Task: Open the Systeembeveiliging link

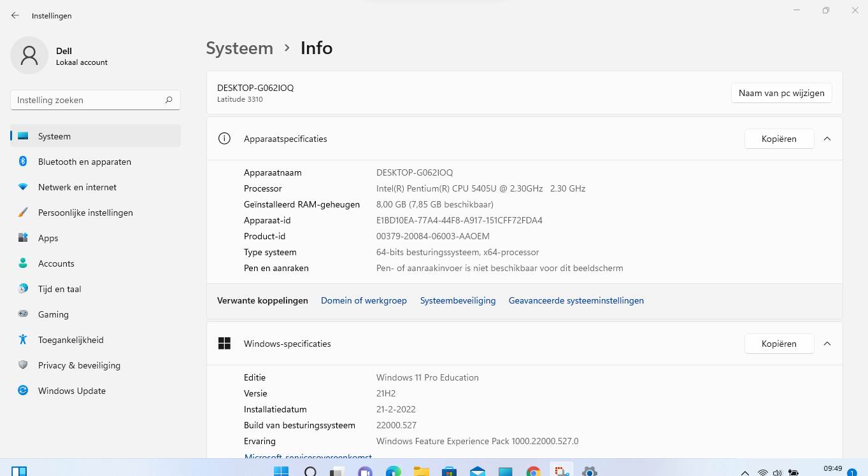Action: click(458, 300)
